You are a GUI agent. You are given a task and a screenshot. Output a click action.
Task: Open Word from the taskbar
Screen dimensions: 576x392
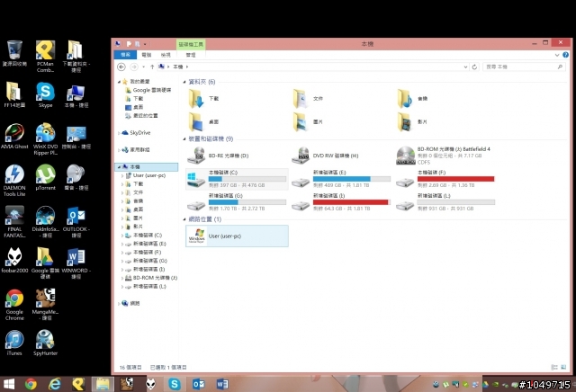tap(222, 384)
